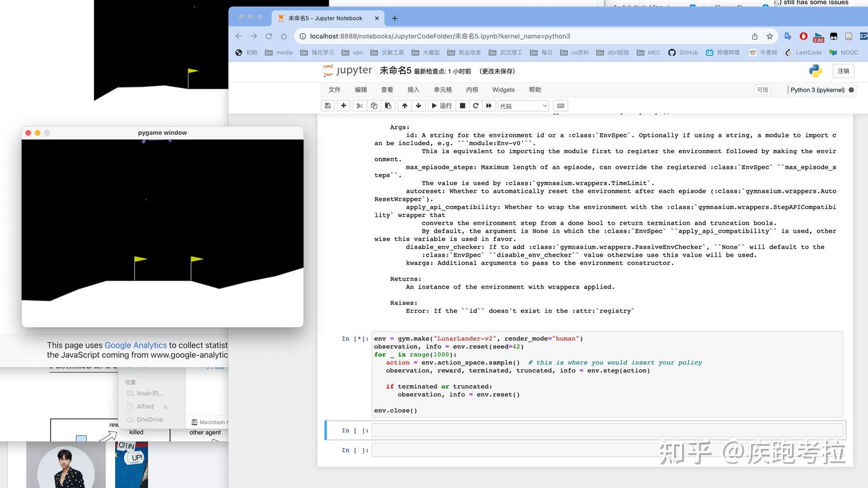Save the notebook with the floppy disk icon

tap(328, 106)
